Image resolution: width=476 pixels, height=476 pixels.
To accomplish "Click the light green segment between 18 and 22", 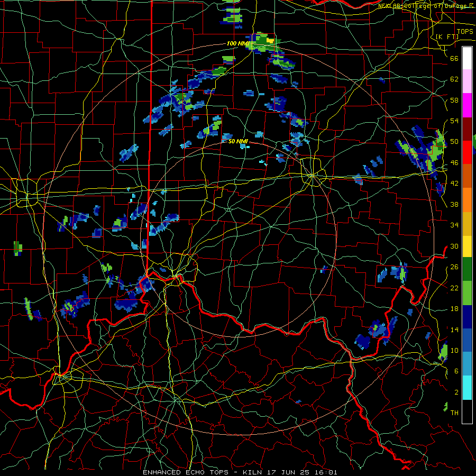I will pos(467,293).
